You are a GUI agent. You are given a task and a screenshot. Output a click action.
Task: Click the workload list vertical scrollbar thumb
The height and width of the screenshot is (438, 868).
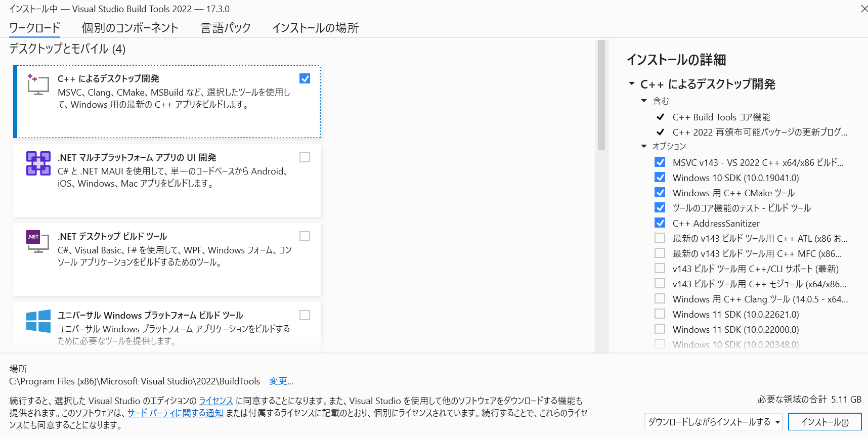pyautogui.click(x=601, y=95)
